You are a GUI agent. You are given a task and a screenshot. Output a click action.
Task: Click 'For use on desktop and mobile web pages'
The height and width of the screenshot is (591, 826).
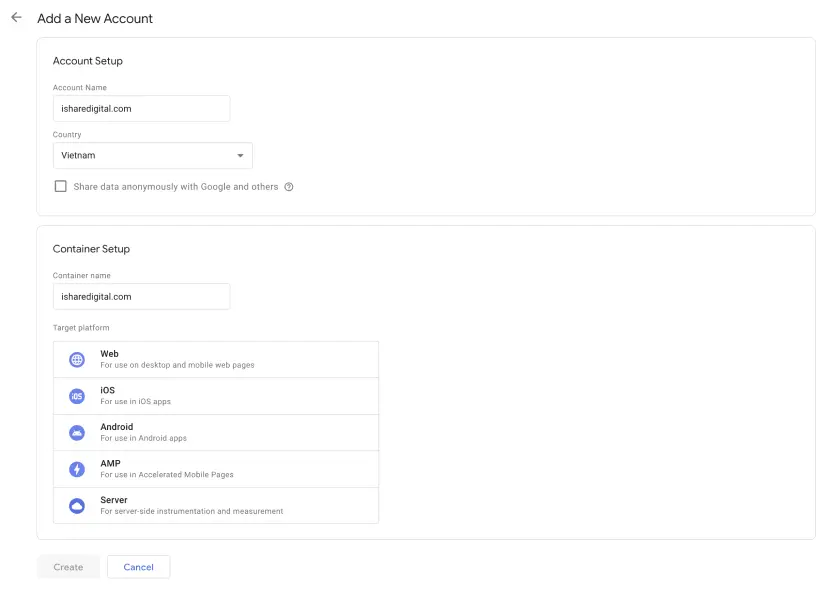click(x=178, y=365)
